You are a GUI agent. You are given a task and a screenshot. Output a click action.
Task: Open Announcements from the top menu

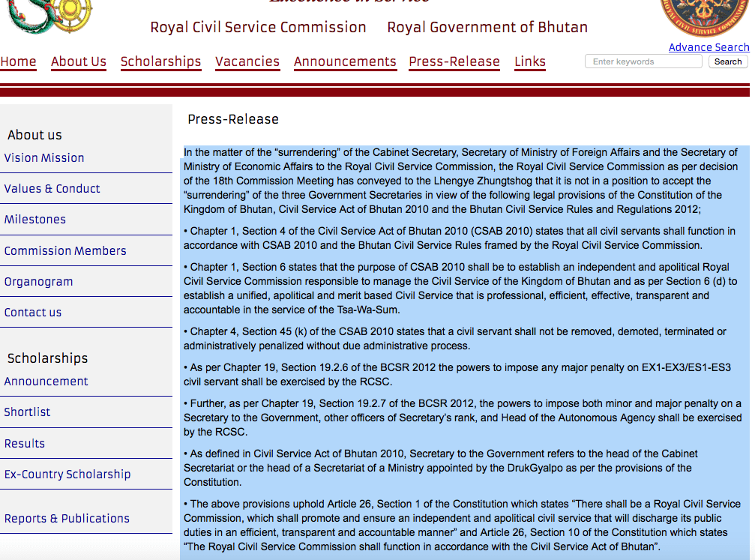click(345, 61)
